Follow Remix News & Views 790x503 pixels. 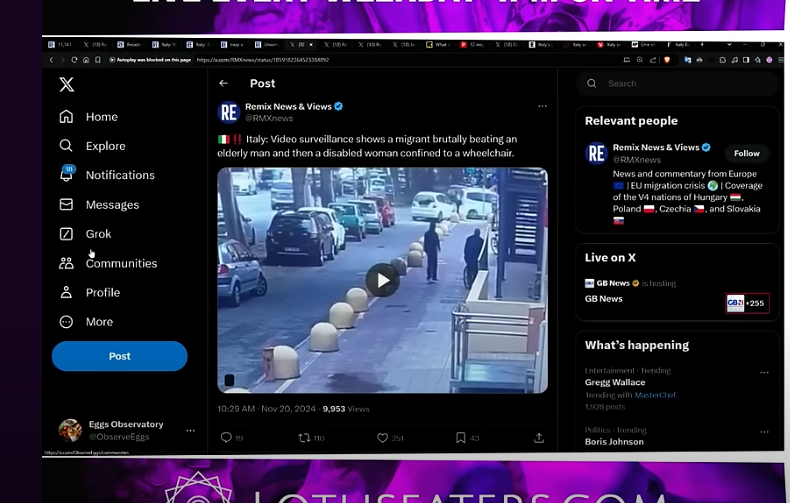(747, 153)
